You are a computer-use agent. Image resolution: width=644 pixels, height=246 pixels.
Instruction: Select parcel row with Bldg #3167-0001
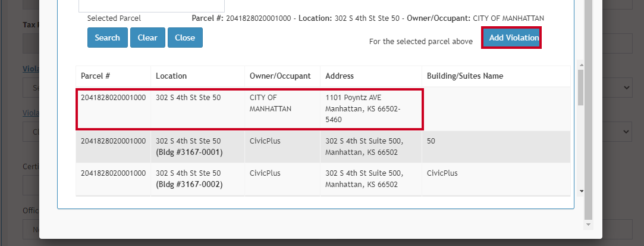click(323, 147)
